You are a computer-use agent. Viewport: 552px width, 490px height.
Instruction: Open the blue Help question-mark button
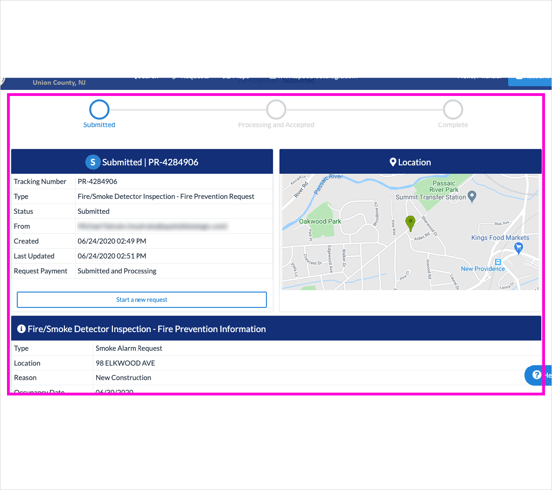[538, 375]
